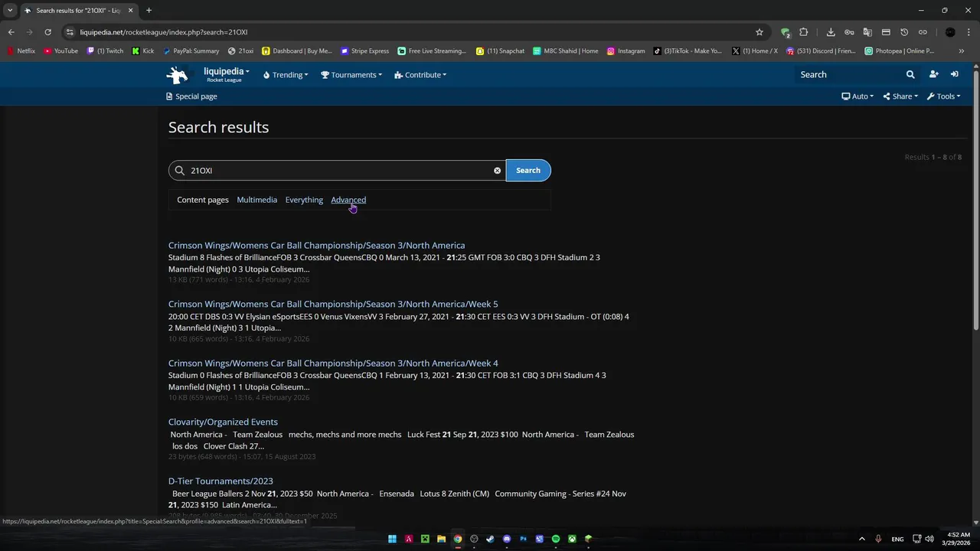Image resolution: width=980 pixels, height=551 pixels.
Task: Click the ENG language indicator
Action: coord(897,539)
